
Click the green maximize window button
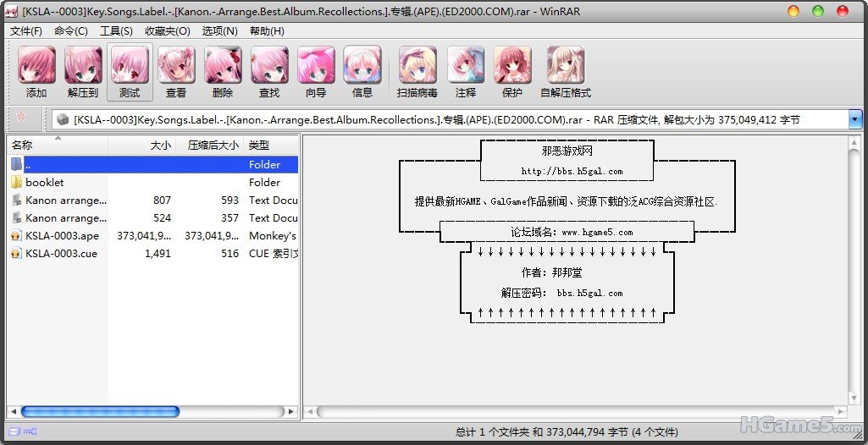[818, 11]
